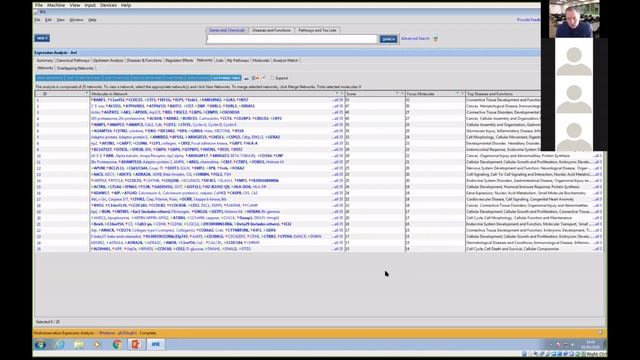Switch to the Diseases & Functions tab
Screen dimensions: 640x360
(144, 60)
